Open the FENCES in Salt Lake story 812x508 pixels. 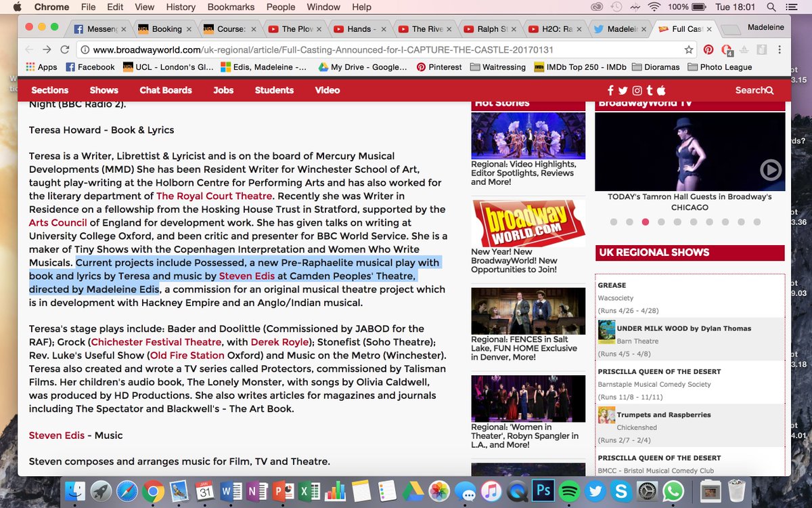[x=524, y=348]
